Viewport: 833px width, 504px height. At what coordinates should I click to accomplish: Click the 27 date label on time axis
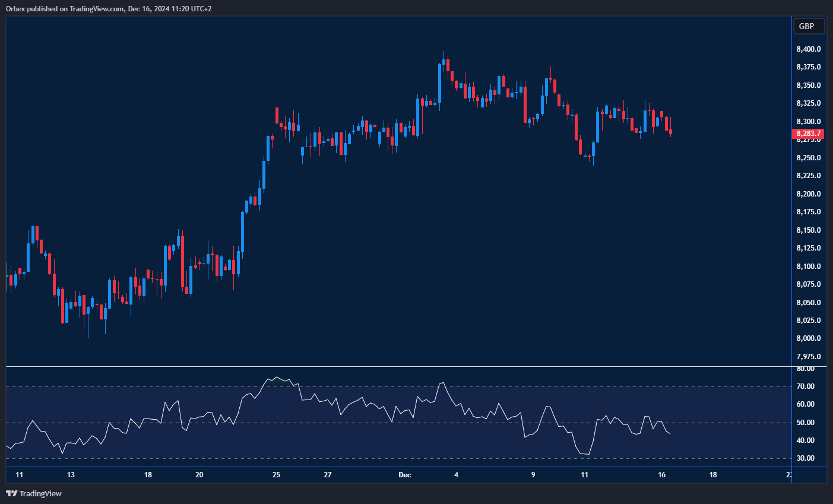328,475
